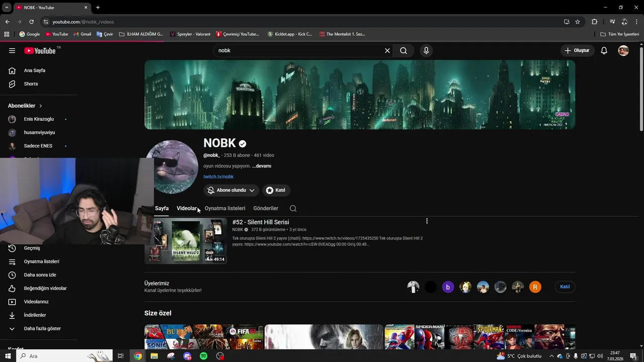Click the NOBK channel banner image
Screen dimensions: 644x362
(x=360, y=95)
